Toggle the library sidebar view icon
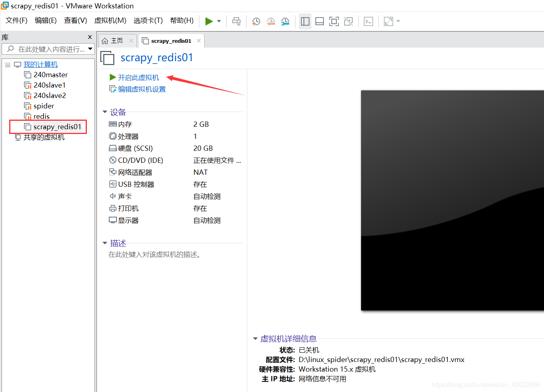The height and width of the screenshot is (392, 544). tap(305, 21)
